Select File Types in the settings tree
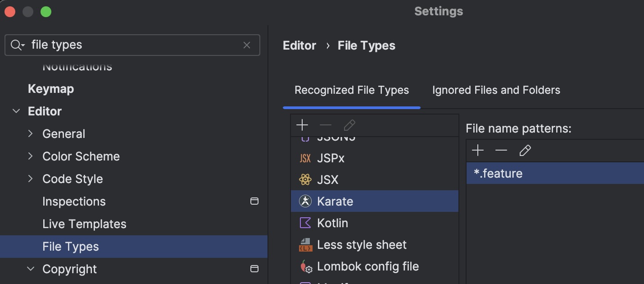This screenshot has width=644, height=284. tap(134, 247)
